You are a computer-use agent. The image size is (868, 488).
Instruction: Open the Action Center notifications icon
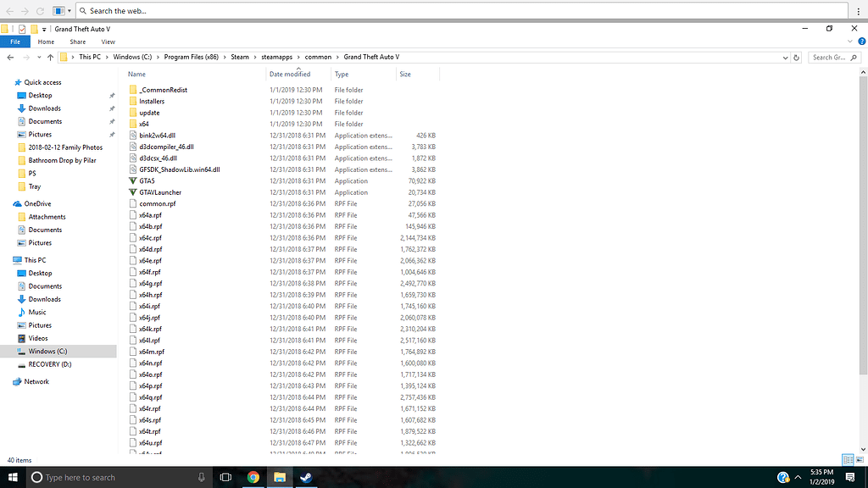850,477
